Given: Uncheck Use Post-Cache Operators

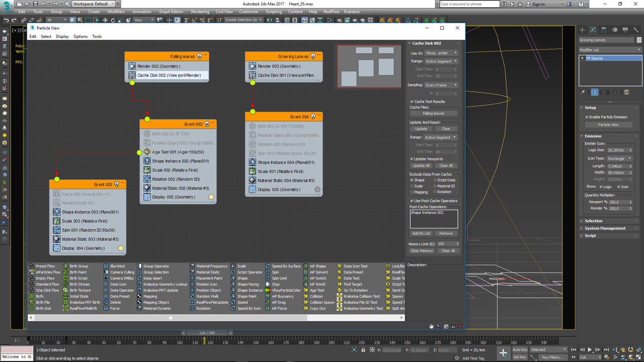Looking at the screenshot, I should click(x=412, y=201).
